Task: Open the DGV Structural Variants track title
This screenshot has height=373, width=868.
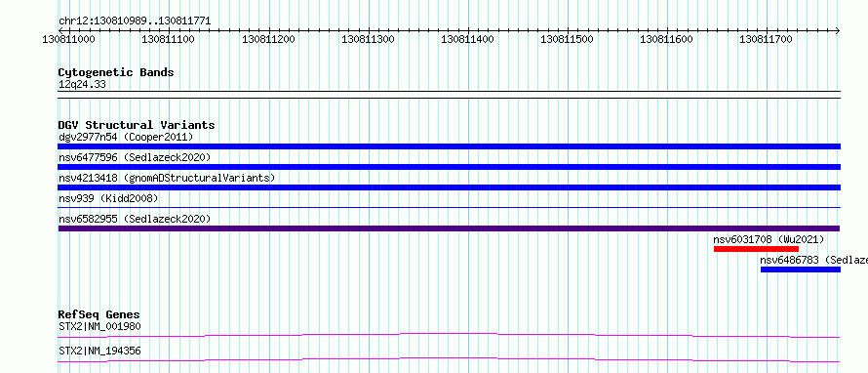Action: tap(137, 125)
